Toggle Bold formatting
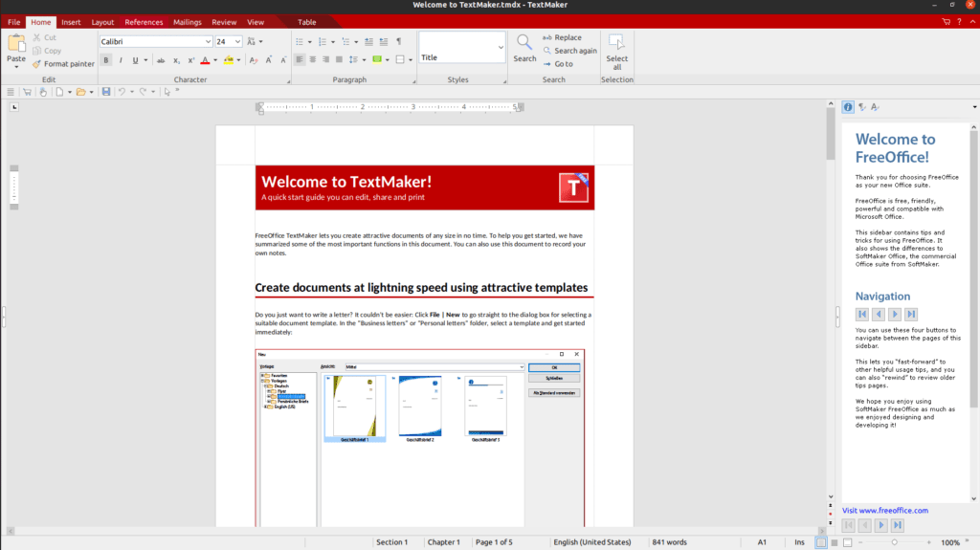 coord(106,60)
